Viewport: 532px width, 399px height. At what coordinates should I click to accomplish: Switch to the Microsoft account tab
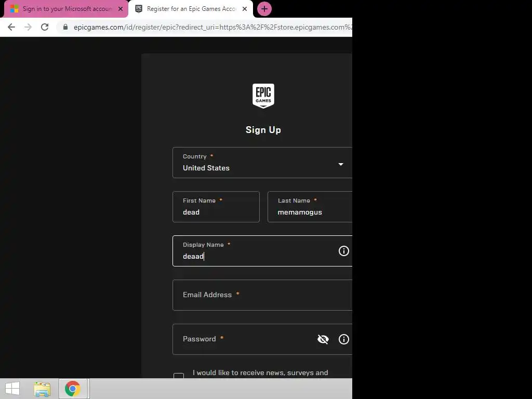tap(66, 9)
